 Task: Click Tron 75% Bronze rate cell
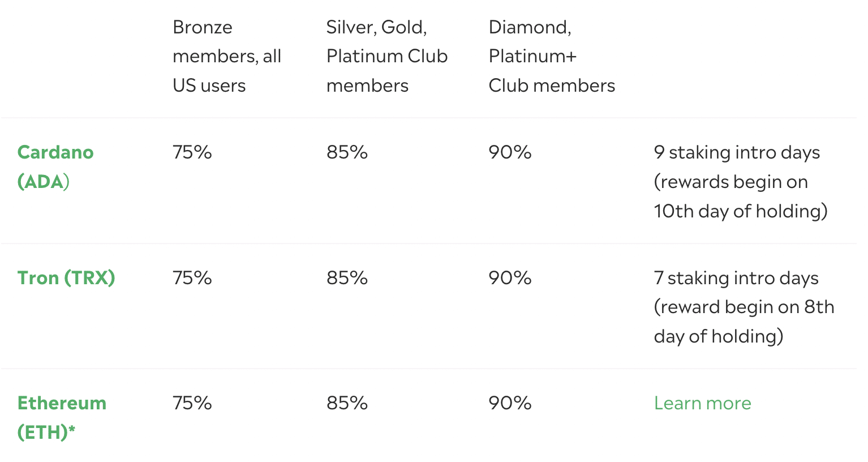(x=192, y=277)
